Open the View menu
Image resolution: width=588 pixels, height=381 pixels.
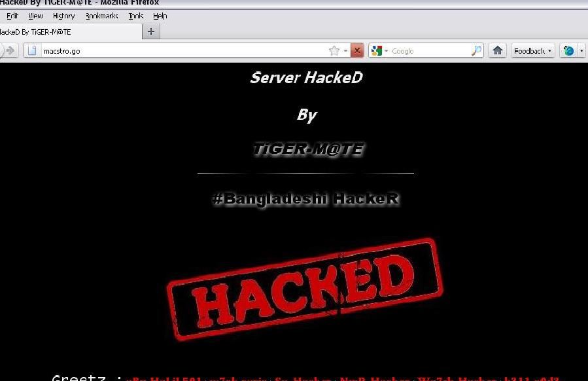pos(35,16)
